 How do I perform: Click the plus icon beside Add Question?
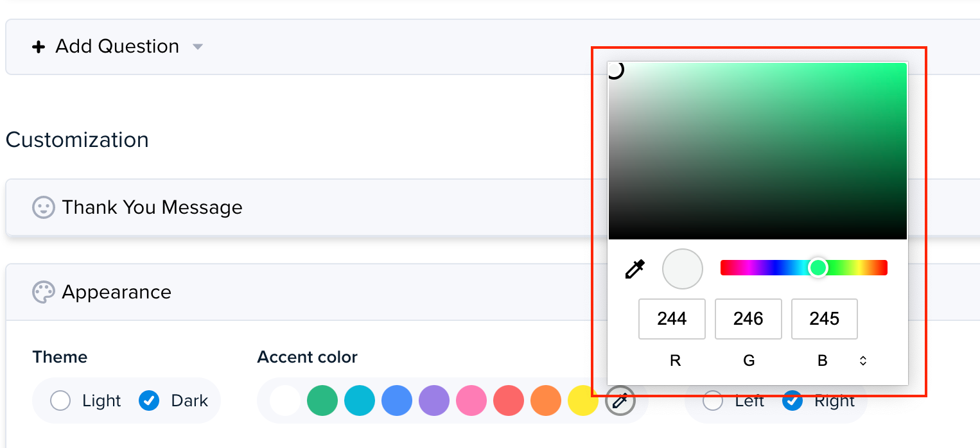39,47
